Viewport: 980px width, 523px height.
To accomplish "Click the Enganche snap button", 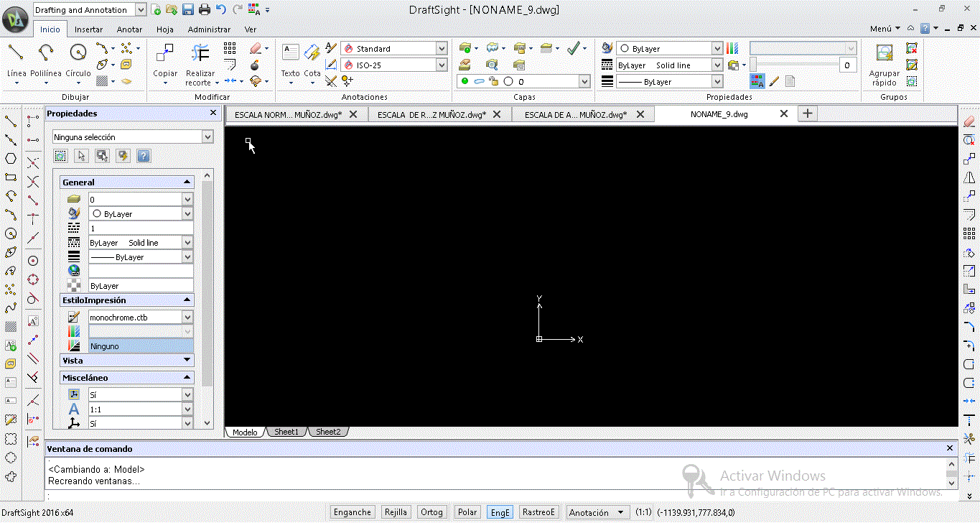I will click(x=353, y=512).
